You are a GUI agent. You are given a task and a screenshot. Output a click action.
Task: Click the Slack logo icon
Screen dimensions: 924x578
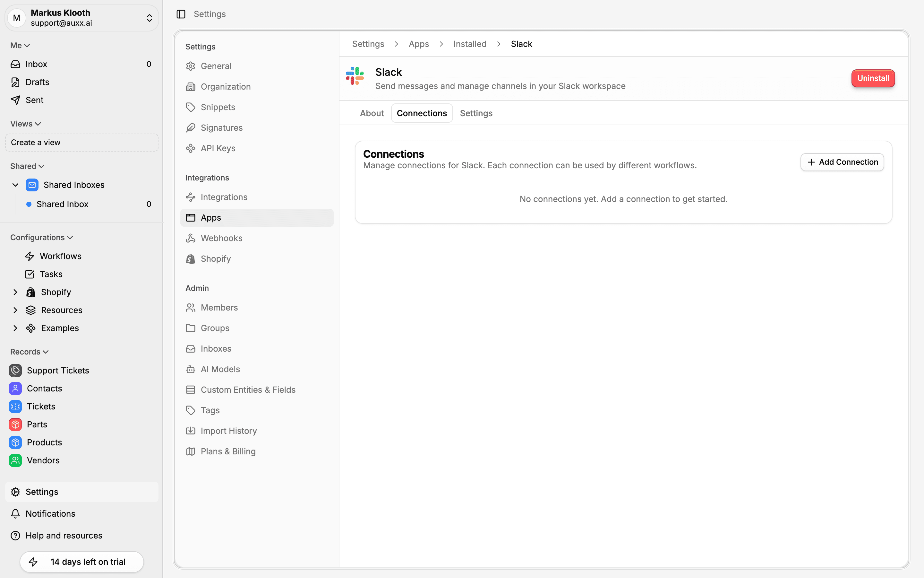click(355, 76)
